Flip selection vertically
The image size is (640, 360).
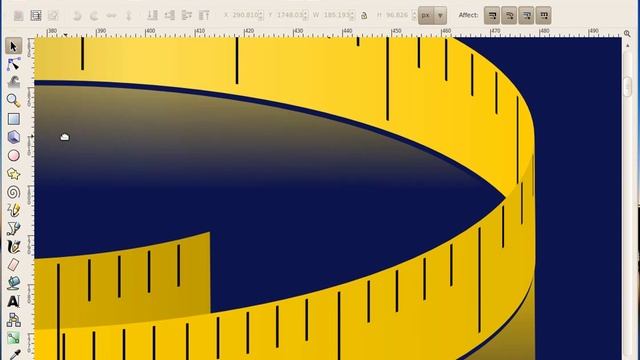[128, 16]
